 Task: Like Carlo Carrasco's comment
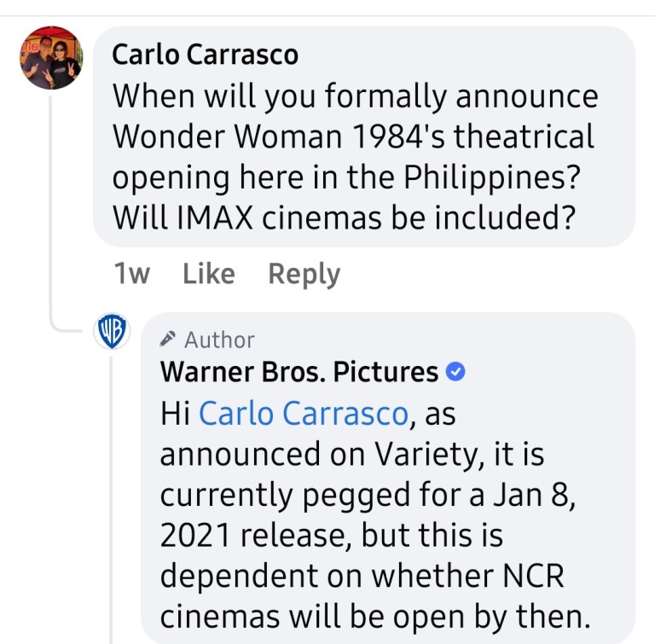209,274
